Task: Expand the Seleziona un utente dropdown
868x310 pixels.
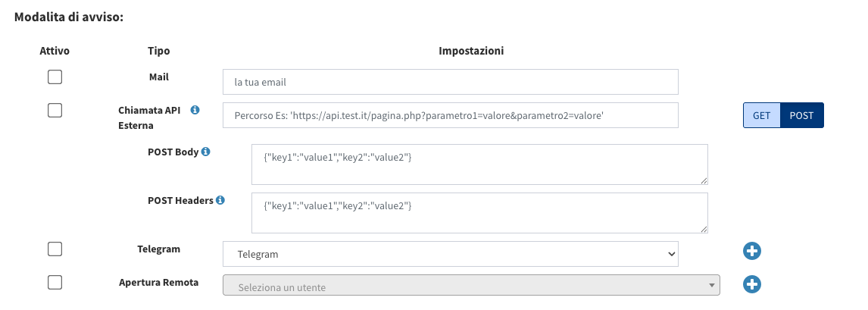Action: (x=472, y=285)
